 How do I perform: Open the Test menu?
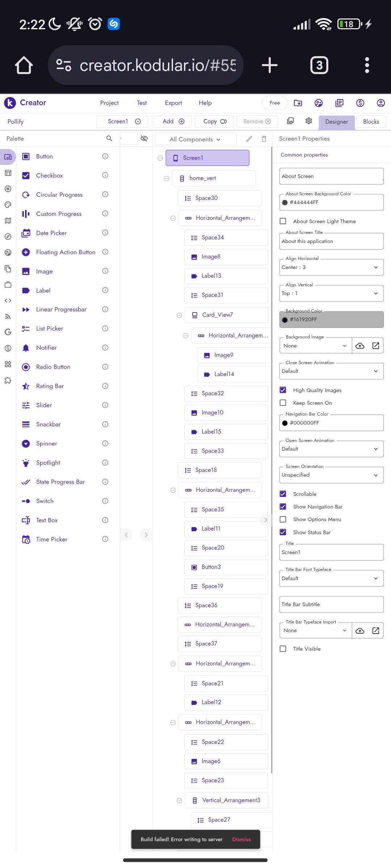click(x=142, y=103)
